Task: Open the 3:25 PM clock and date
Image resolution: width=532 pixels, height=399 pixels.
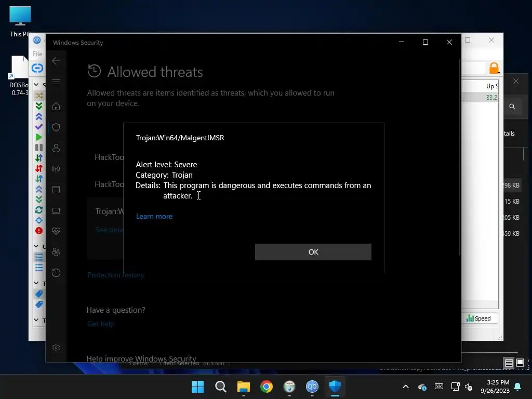Action: [x=495, y=387]
